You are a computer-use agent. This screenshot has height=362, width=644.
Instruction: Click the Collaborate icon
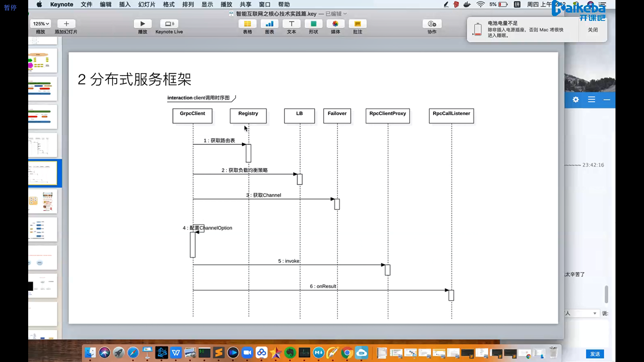click(x=432, y=24)
